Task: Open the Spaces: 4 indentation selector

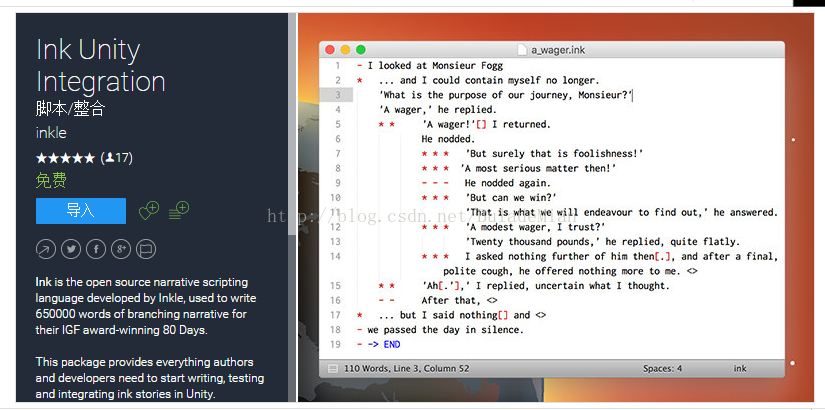Action: click(662, 368)
